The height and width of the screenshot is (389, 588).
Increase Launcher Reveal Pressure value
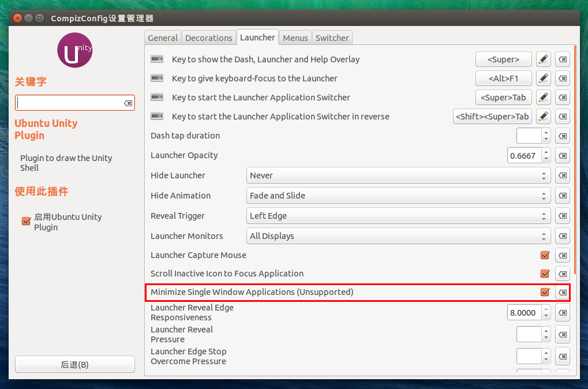pyautogui.click(x=546, y=331)
